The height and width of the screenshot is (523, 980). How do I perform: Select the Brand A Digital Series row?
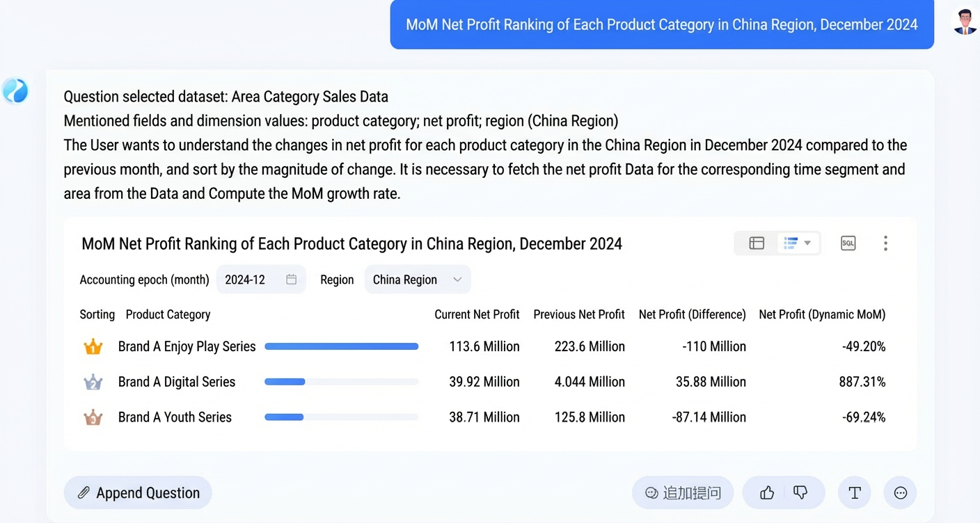[x=483, y=382]
